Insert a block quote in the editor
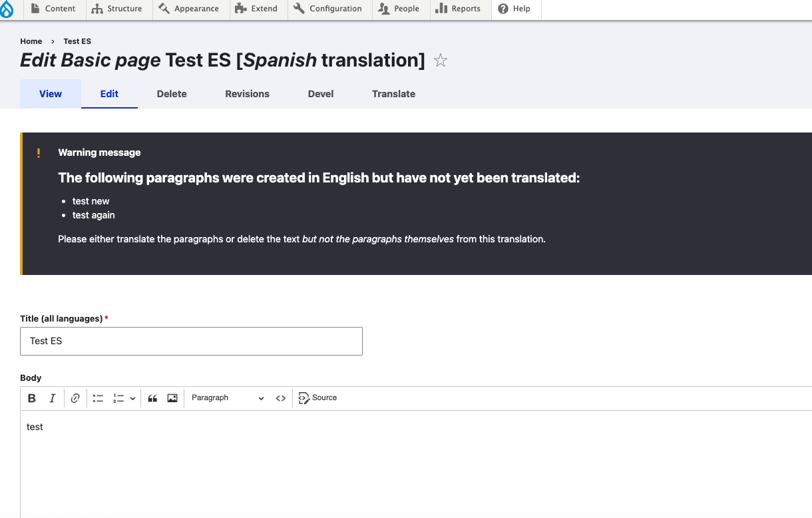This screenshot has height=518, width=812. [152, 397]
